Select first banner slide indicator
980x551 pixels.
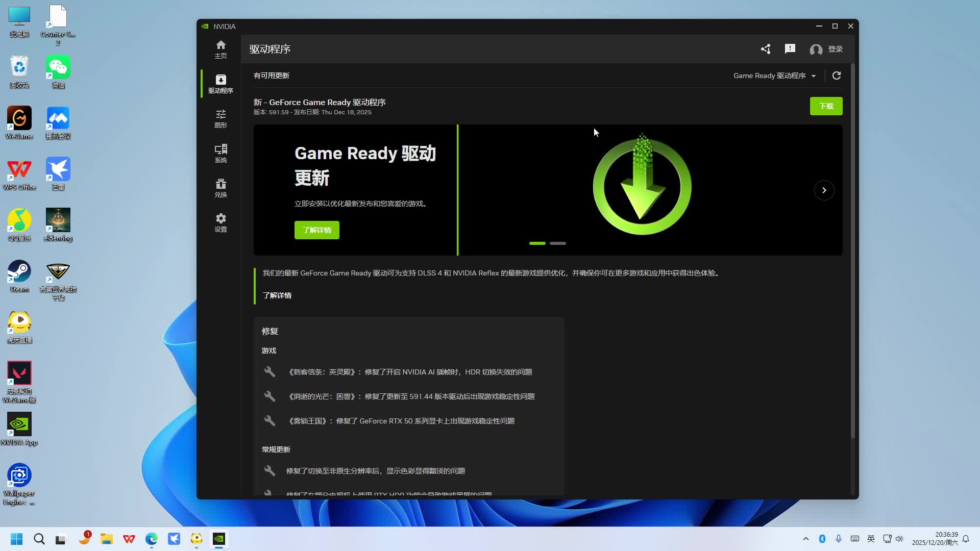(x=537, y=243)
